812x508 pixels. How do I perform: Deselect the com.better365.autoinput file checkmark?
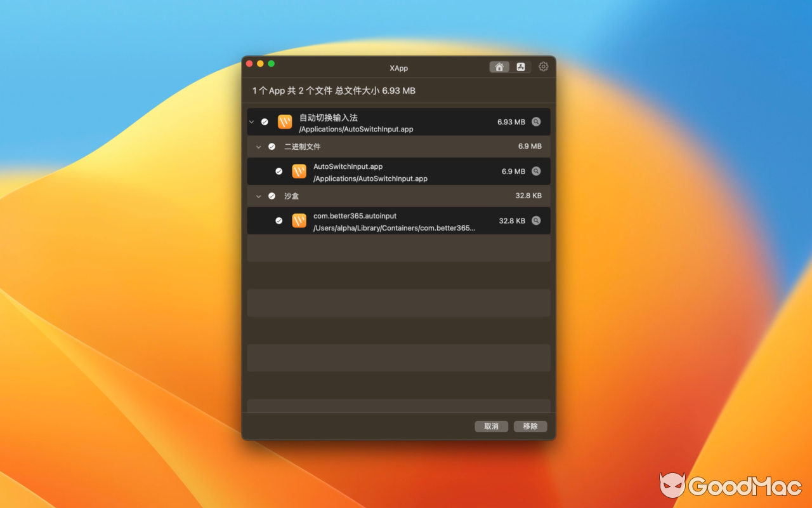[x=279, y=220]
